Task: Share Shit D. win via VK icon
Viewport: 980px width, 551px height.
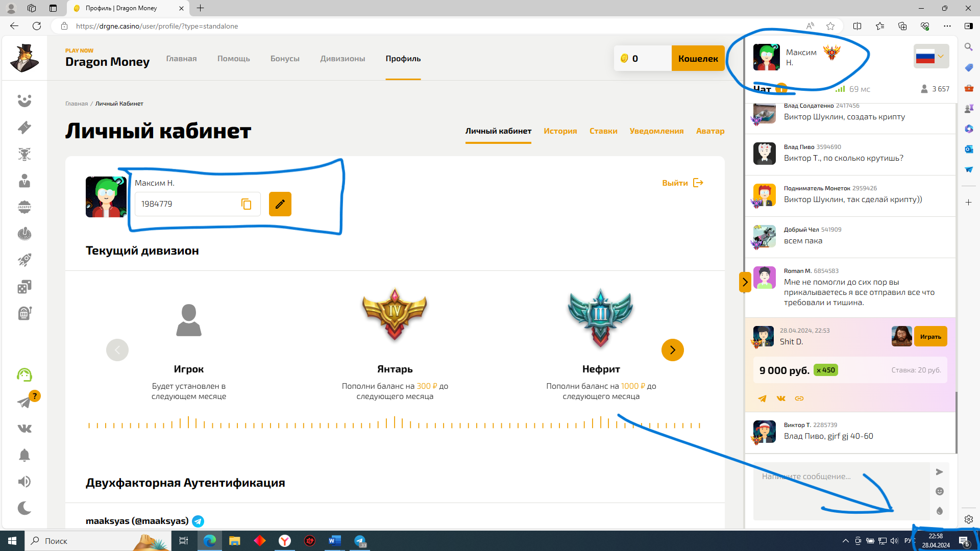Action: pyautogui.click(x=781, y=398)
